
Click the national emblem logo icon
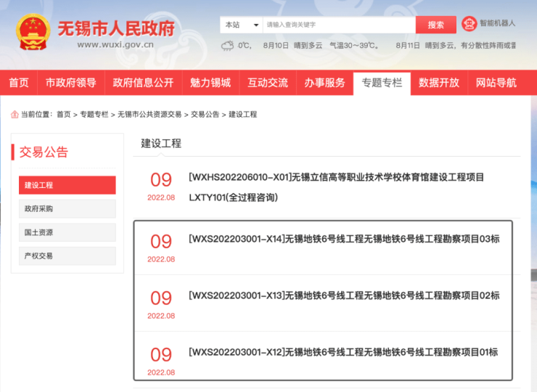pos(33,33)
